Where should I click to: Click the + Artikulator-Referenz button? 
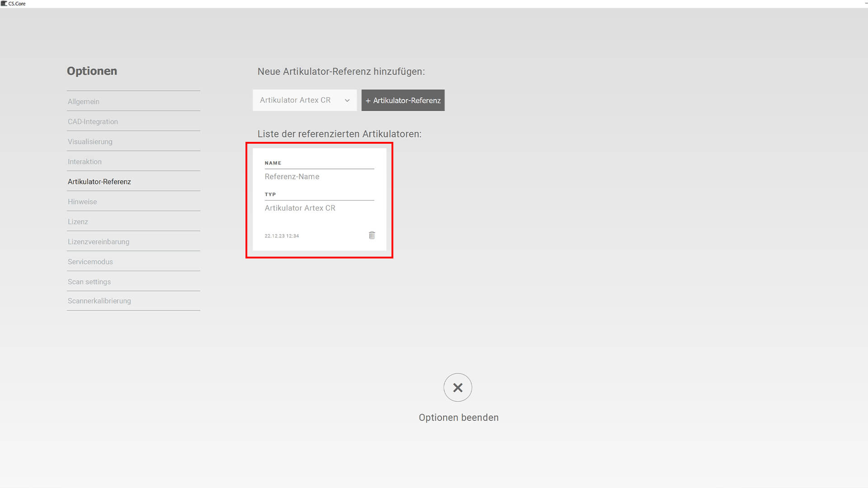pos(403,100)
